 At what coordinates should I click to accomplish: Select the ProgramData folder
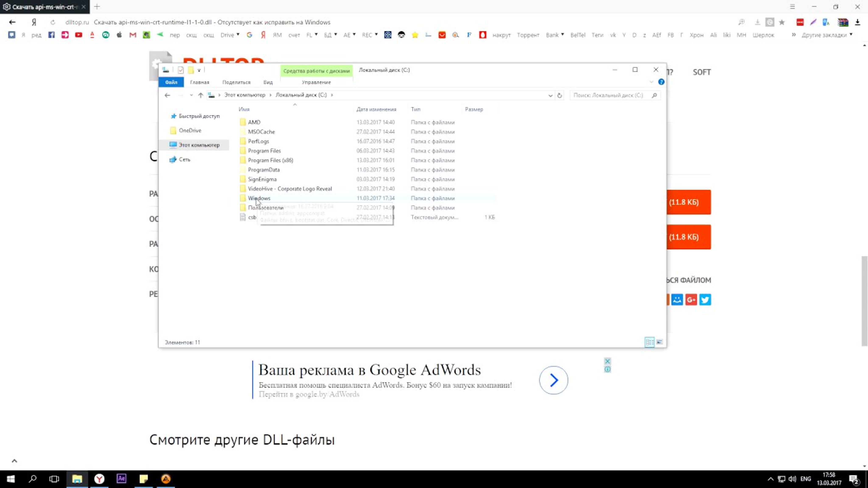(264, 170)
